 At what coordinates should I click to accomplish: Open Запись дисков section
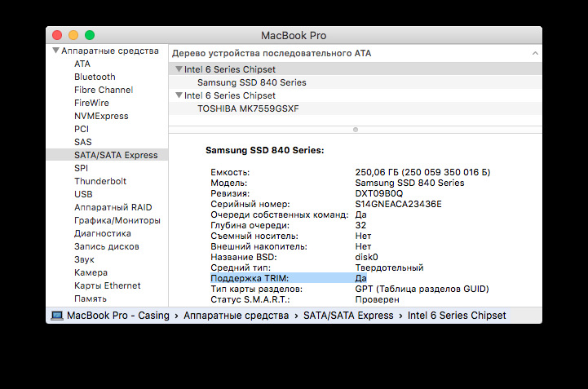tap(107, 246)
